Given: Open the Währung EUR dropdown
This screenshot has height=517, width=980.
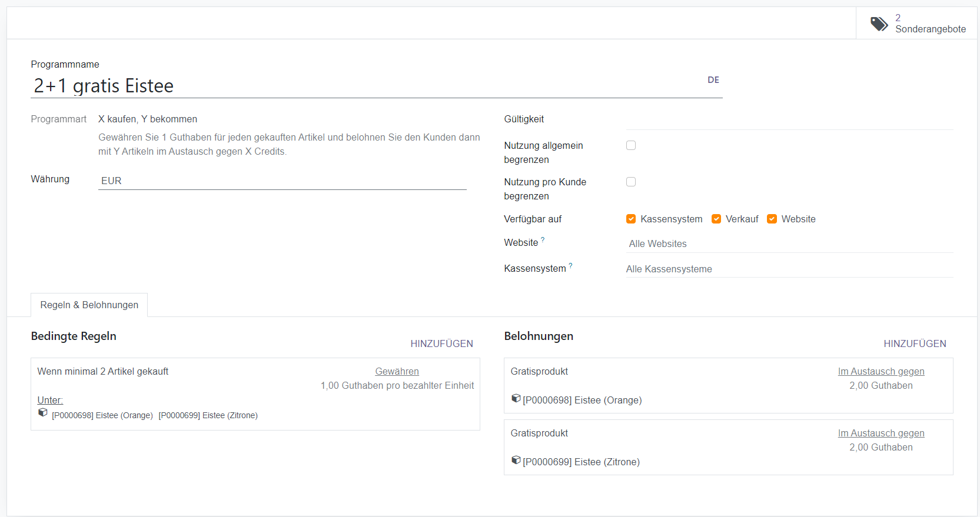Looking at the screenshot, I should pyautogui.click(x=282, y=181).
